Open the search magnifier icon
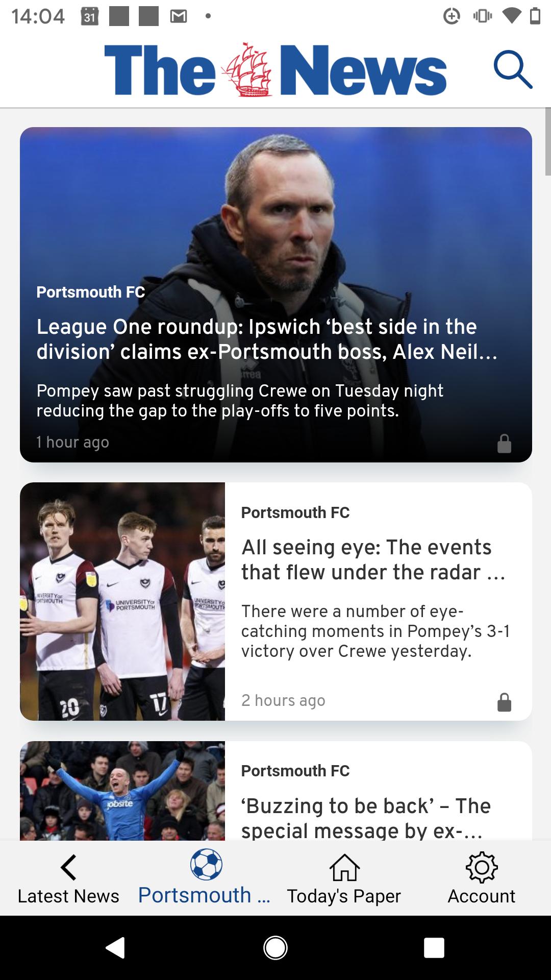Screen dimensions: 551x980 (x=513, y=69)
